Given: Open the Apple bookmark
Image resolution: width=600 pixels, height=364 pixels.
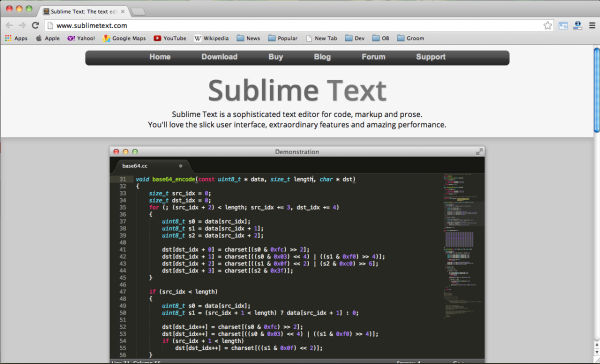Looking at the screenshot, I should point(48,38).
